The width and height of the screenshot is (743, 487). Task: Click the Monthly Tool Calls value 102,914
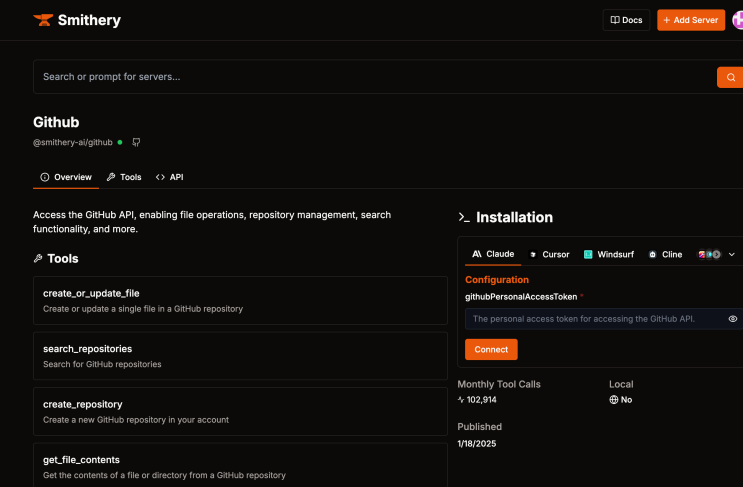[481, 400]
